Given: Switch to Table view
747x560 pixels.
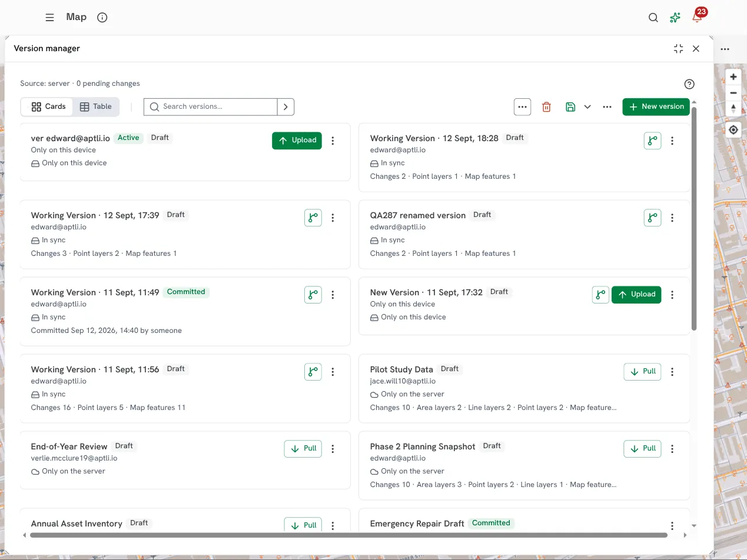Looking at the screenshot, I should coord(95,106).
